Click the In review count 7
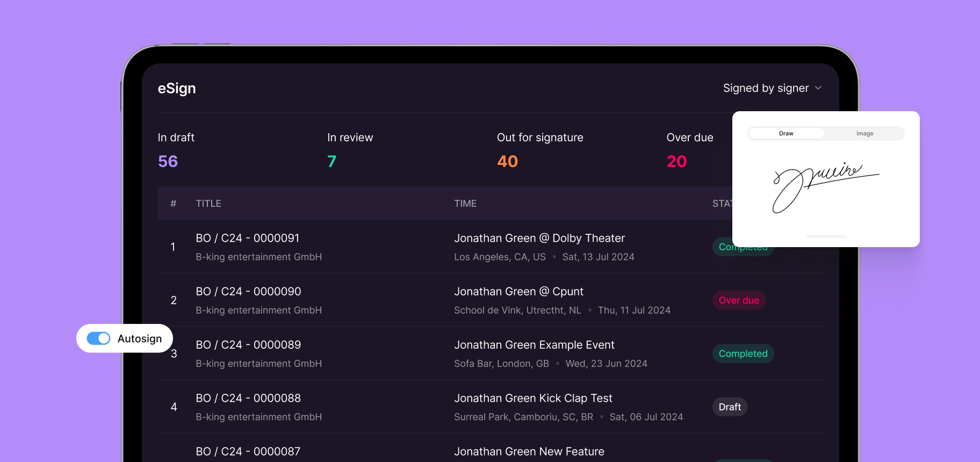Screen dimensions: 980x462 (x=332, y=161)
